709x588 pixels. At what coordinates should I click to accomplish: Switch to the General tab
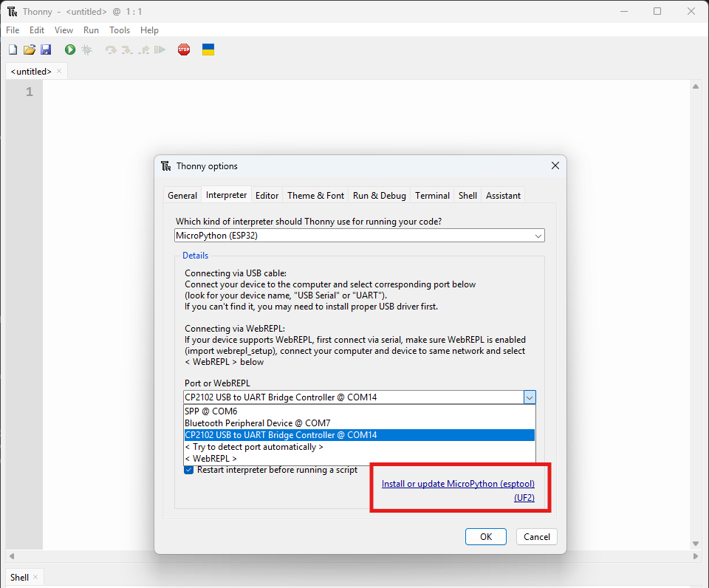(x=182, y=196)
